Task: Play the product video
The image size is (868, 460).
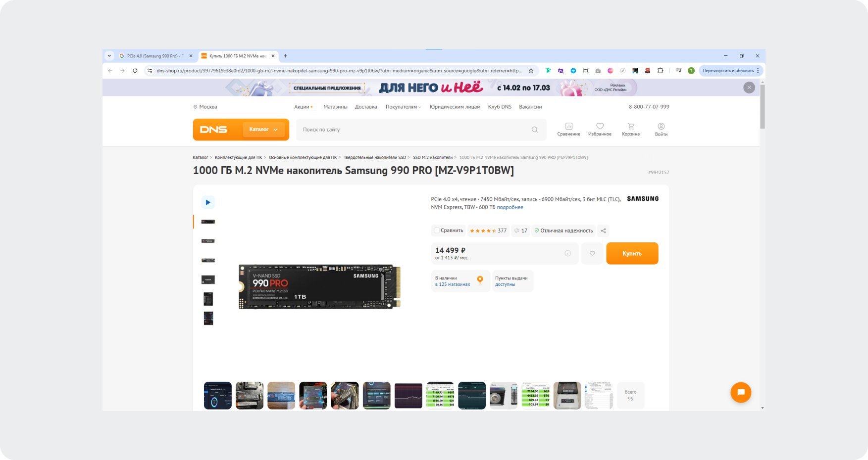Action: pyautogui.click(x=208, y=202)
